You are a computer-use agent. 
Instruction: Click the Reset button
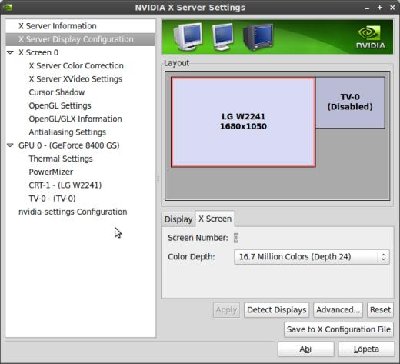[380, 310]
